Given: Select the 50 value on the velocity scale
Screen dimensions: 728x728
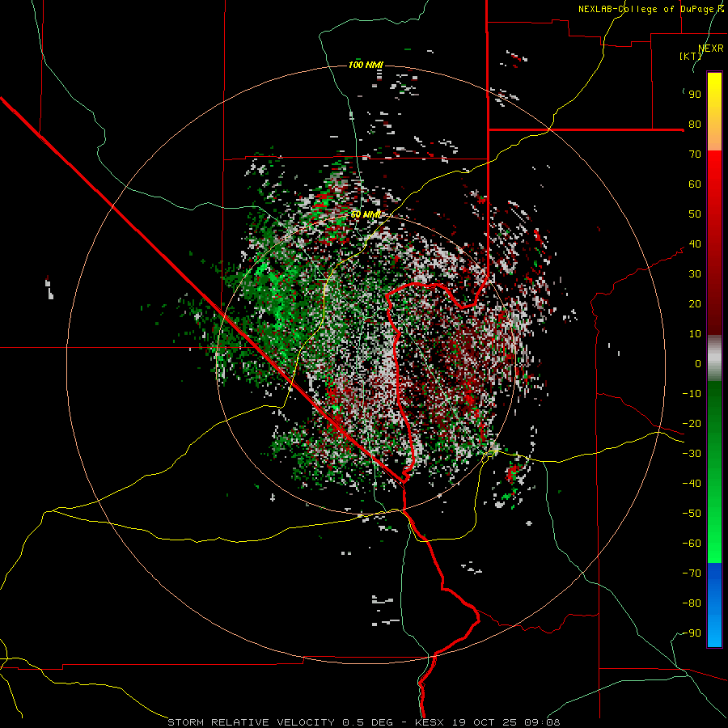Looking at the screenshot, I should (x=695, y=214).
